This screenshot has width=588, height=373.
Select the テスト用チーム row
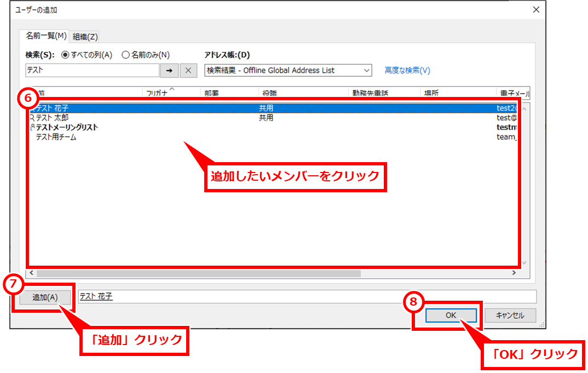click(x=273, y=137)
